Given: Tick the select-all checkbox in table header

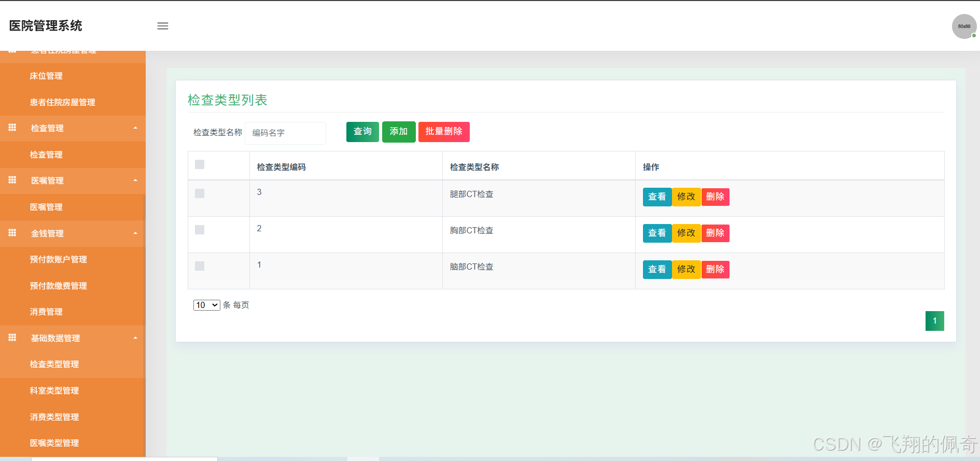Looking at the screenshot, I should click(x=200, y=164).
